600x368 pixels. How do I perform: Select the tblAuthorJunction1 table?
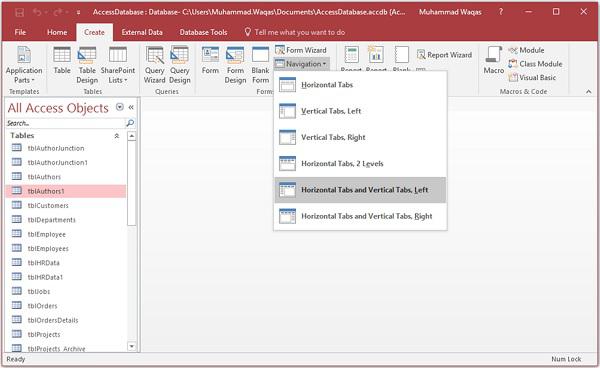[x=66, y=163]
